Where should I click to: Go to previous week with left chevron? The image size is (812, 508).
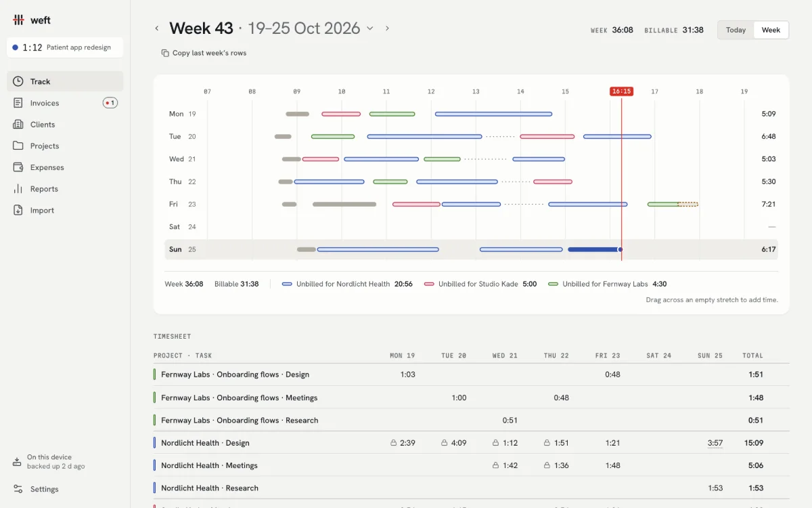click(x=157, y=28)
